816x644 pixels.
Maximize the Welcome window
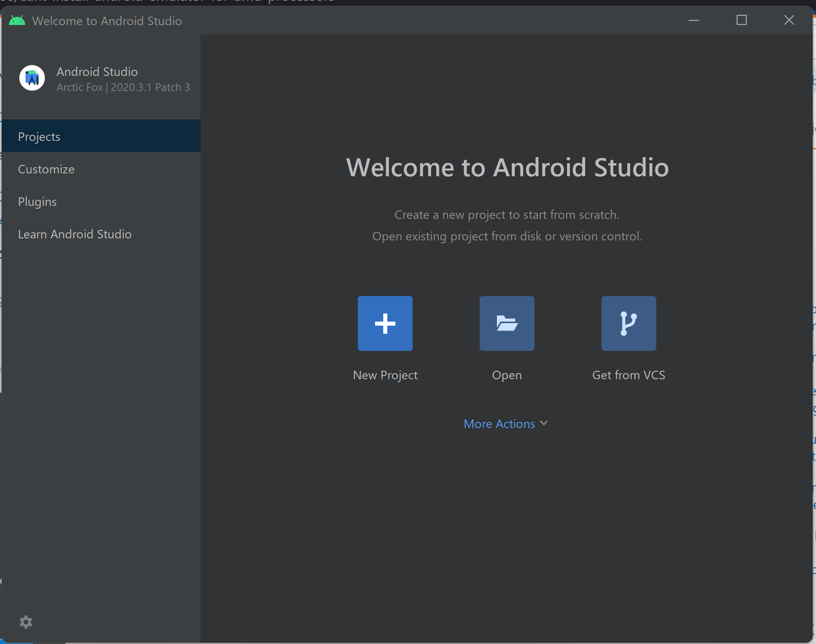742,20
